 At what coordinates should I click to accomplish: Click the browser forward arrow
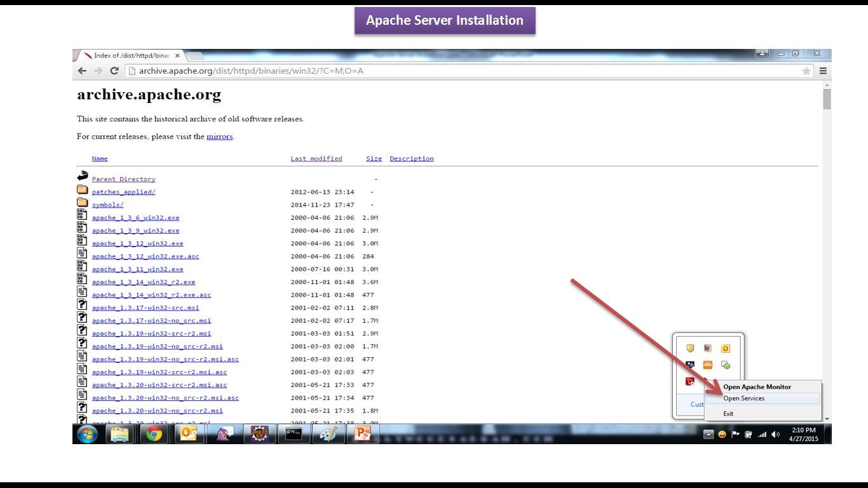click(98, 71)
